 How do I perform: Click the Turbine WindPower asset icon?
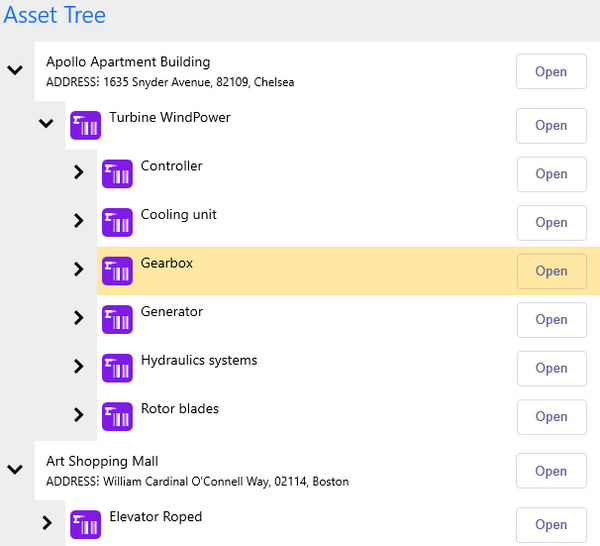coord(86,126)
